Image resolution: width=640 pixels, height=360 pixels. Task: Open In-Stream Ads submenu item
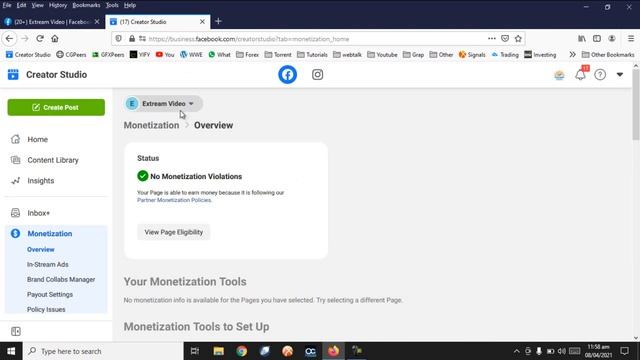click(48, 264)
